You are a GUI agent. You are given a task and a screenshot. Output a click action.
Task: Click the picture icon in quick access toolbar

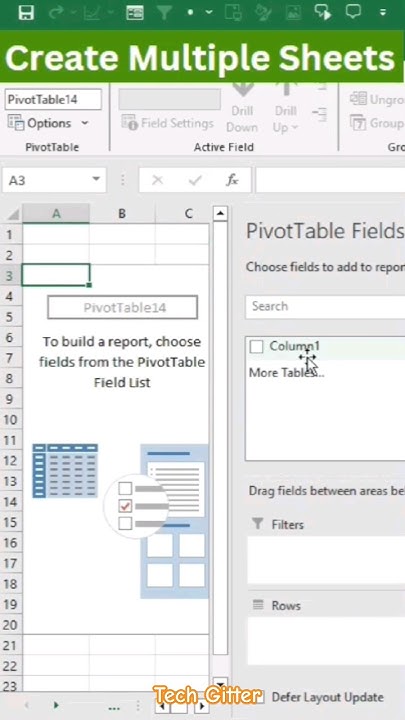293,12
